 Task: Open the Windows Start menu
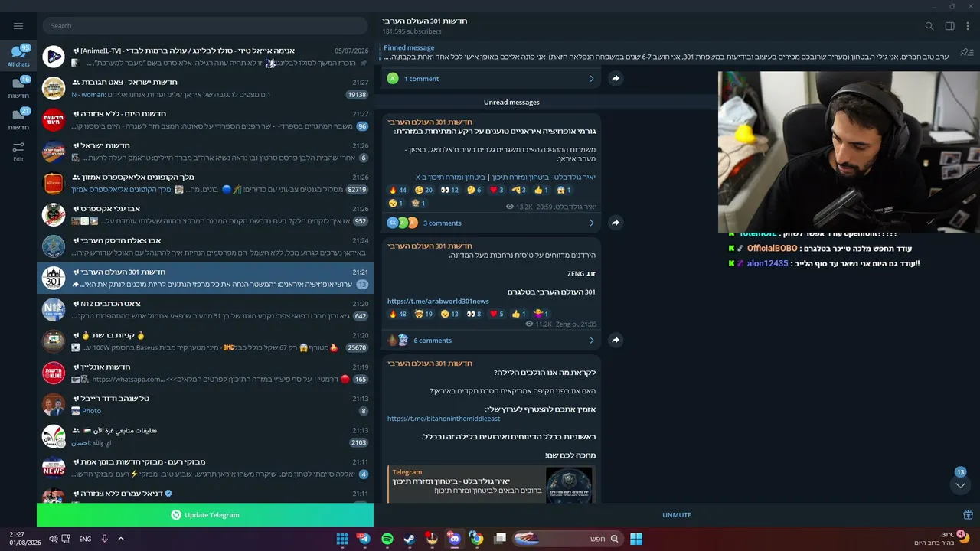coord(636,539)
